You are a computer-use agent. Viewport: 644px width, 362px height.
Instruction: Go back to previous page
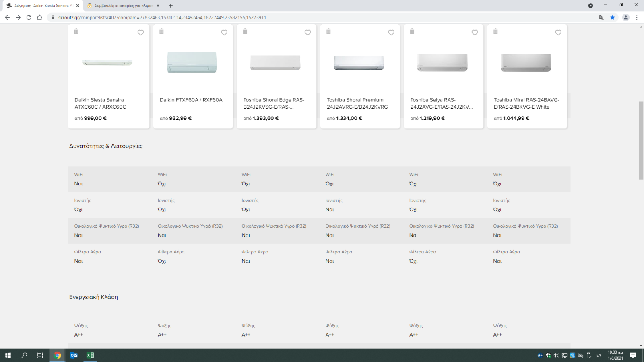click(7, 17)
